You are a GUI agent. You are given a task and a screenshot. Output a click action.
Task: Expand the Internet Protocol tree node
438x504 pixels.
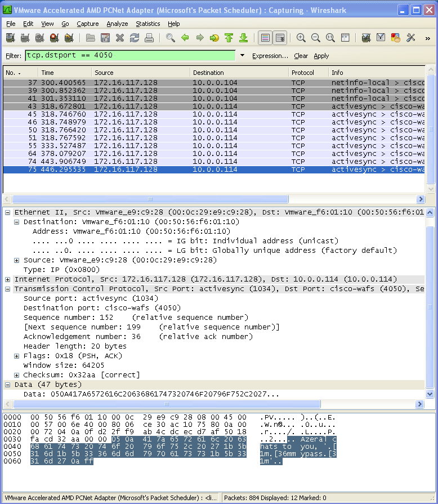tap(8, 279)
